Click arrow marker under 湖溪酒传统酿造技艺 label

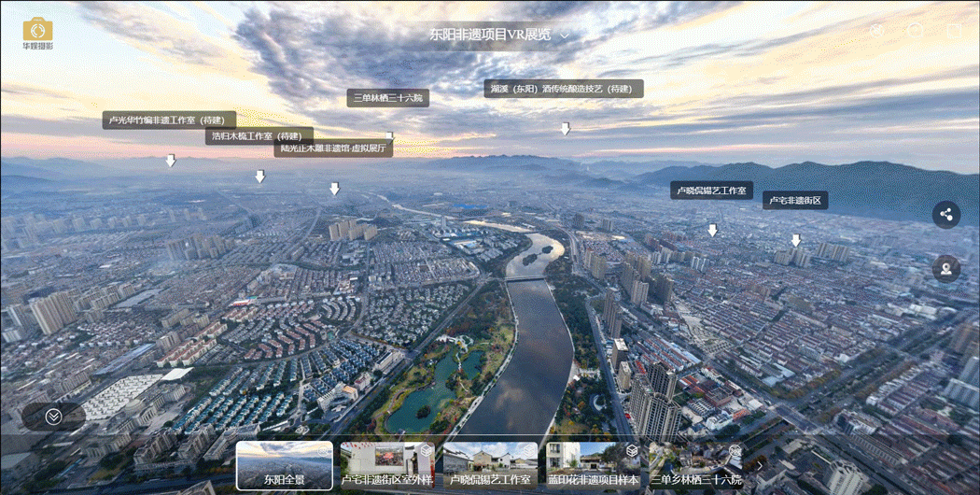pyautogui.click(x=565, y=129)
